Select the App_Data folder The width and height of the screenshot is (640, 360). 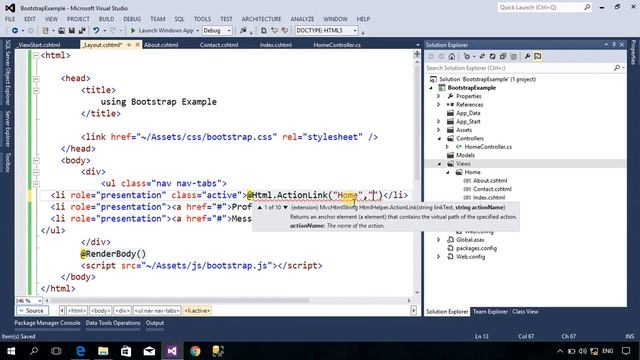click(x=468, y=113)
